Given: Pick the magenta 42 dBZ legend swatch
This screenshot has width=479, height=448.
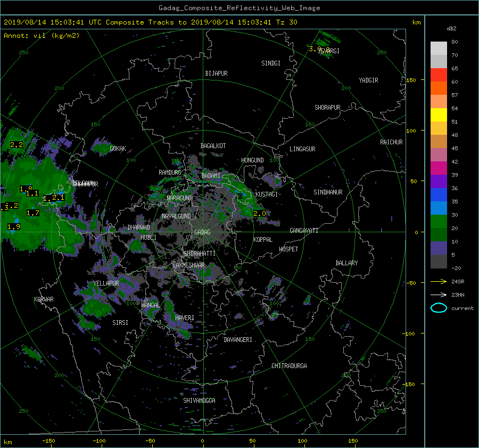Looking at the screenshot, I should [x=439, y=168].
